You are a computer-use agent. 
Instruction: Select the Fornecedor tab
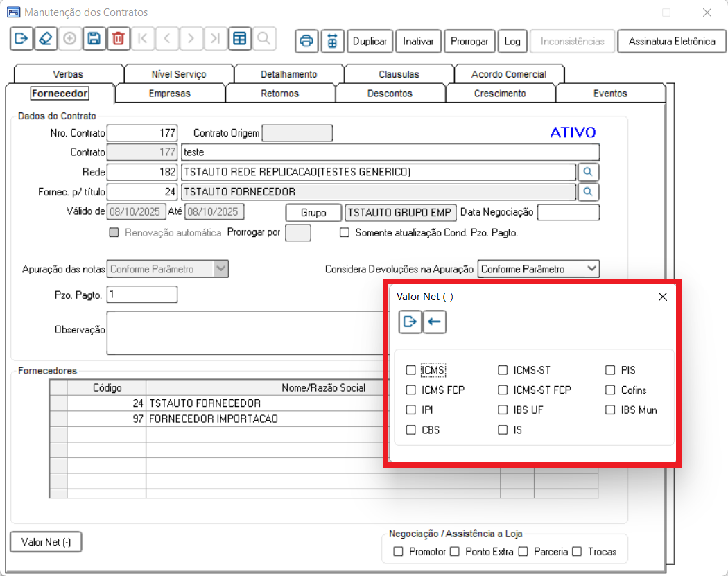(60, 94)
